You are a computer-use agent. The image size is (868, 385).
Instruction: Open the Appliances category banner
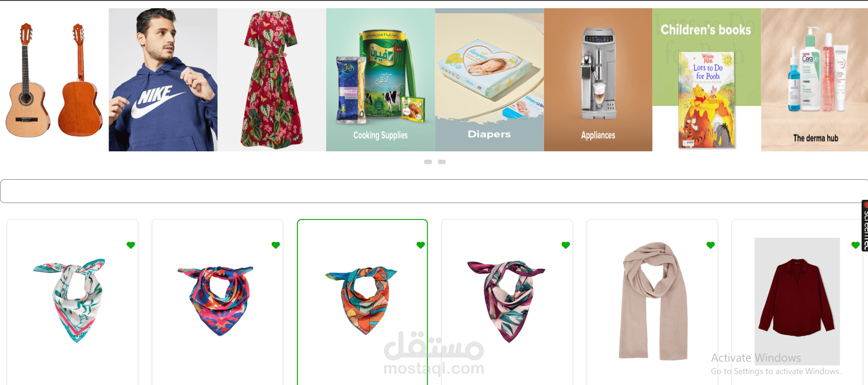[598, 80]
